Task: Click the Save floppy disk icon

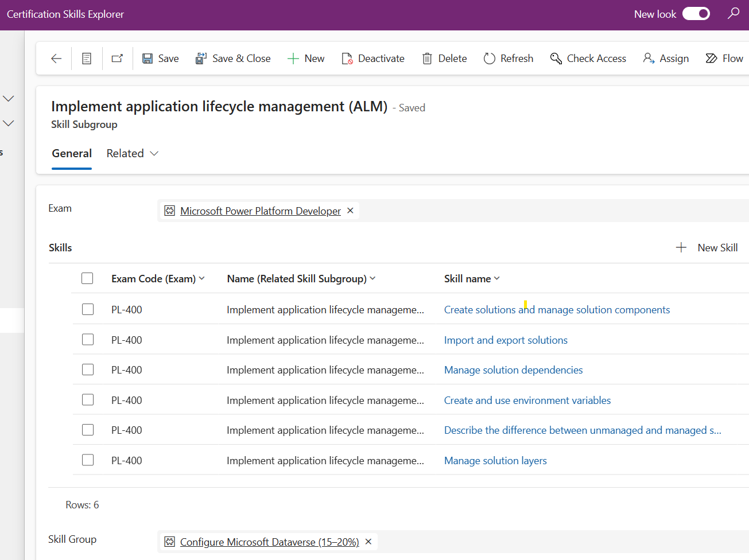Action: tap(148, 59)
